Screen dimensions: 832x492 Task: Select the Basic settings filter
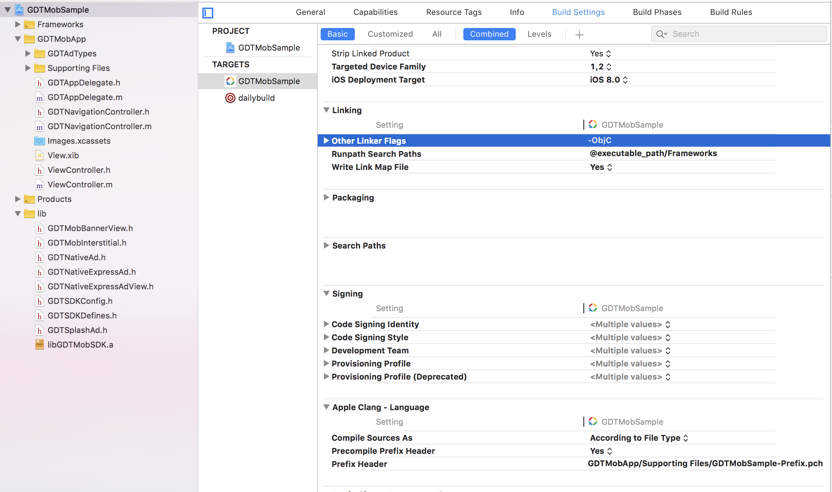[337, 34]
